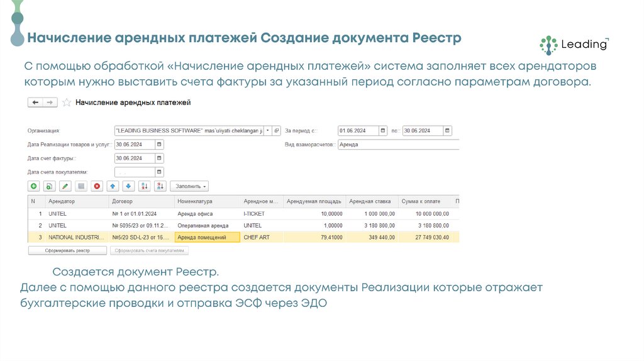
Task: Sort descending with the Я-А icon
Action: coord(160,186)
